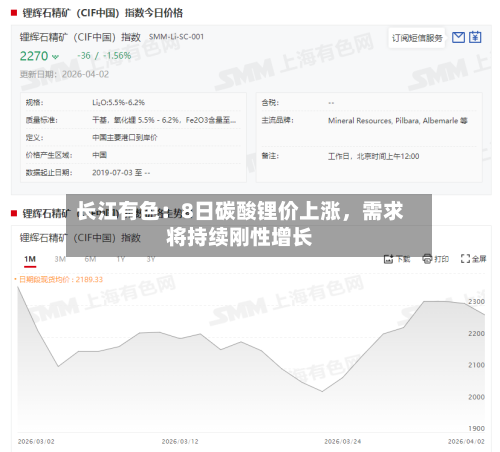The width and height of the screenshot is (500, 452).
Task: Click the update date 2026-04-02
Action: tap(85, 74)
